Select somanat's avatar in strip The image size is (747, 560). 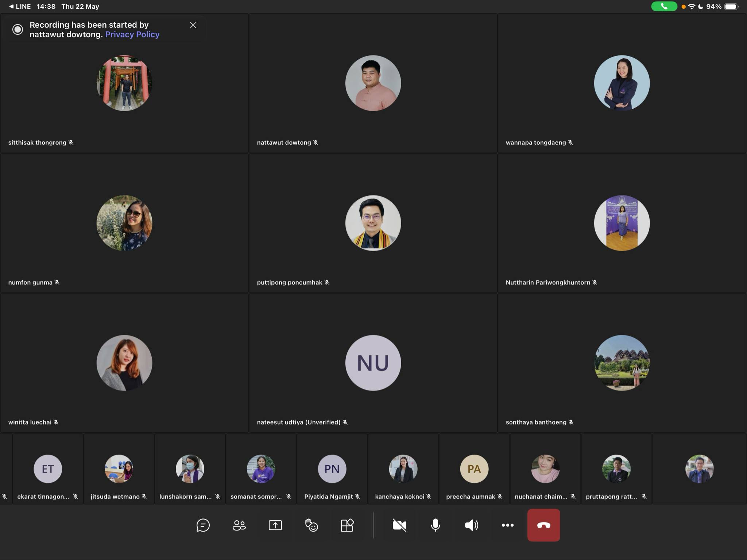click(x=261, y=468)
